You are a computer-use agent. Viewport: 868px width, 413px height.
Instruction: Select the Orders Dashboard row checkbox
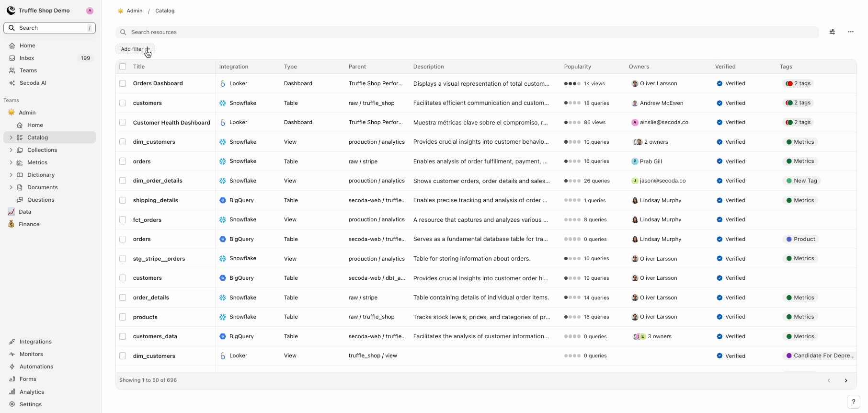pyautogui.click(x=123, y=83)
